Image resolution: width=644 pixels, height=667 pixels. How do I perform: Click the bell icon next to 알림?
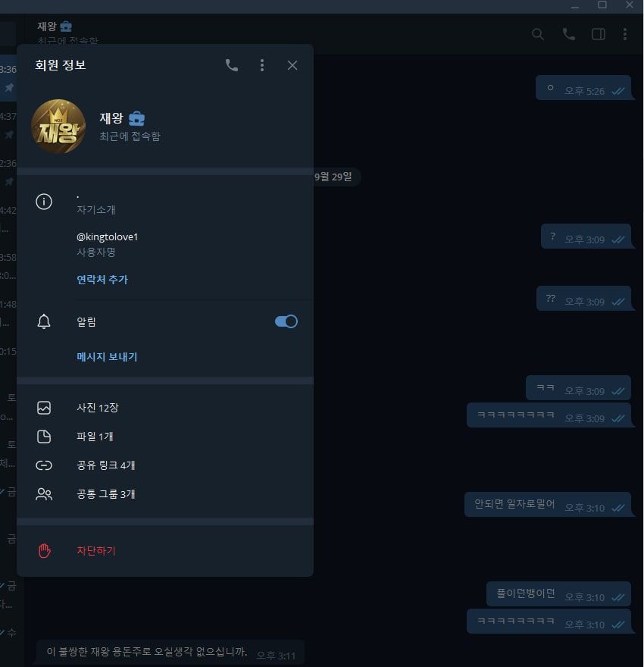tap(44, 321)
